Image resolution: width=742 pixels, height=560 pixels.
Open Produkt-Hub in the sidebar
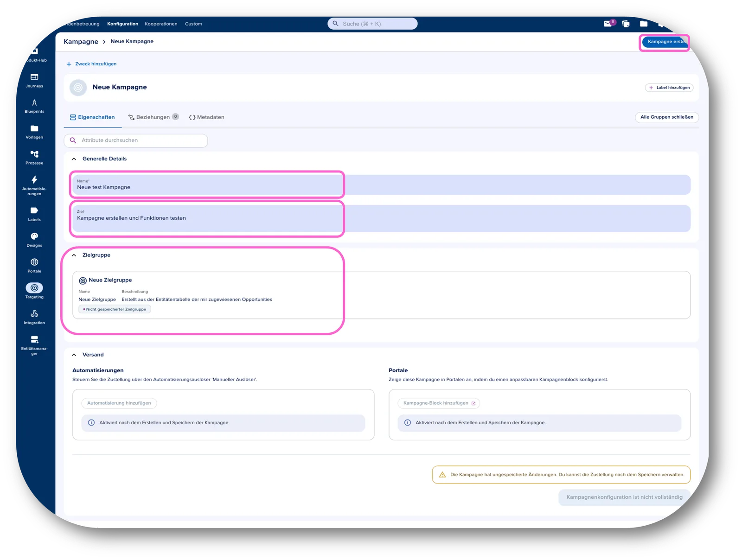35,55
